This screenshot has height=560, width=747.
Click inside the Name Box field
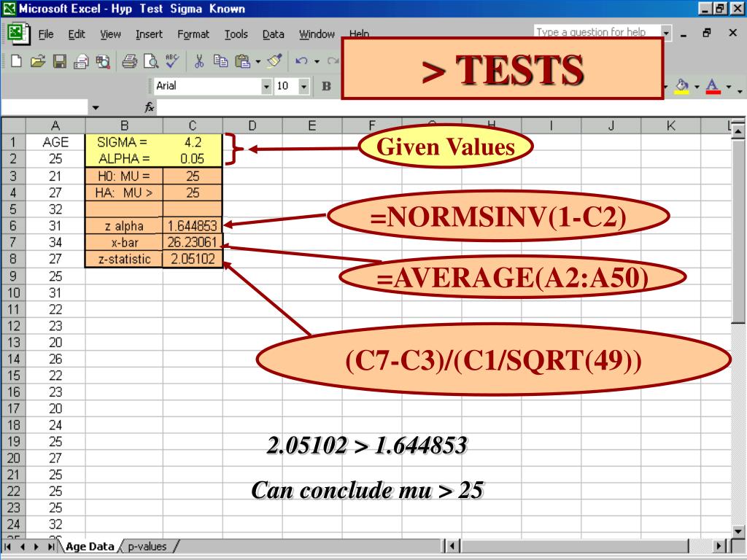44,107
